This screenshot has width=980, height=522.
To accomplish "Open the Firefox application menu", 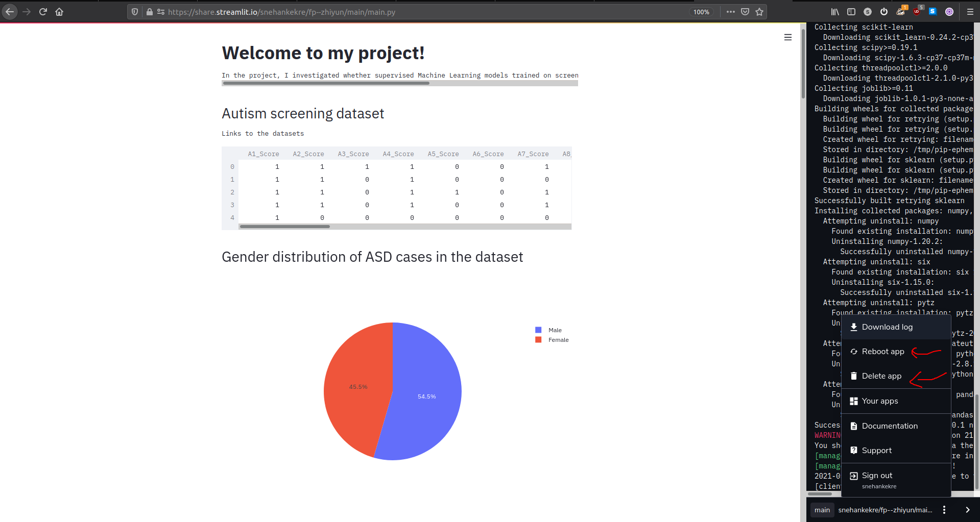I will click(x=970, y=12).
